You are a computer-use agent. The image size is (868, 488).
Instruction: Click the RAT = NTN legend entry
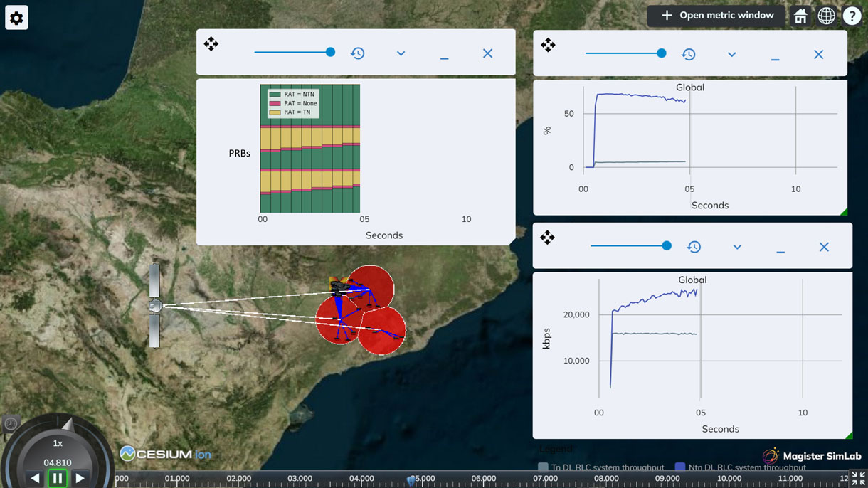coord(294,94)
